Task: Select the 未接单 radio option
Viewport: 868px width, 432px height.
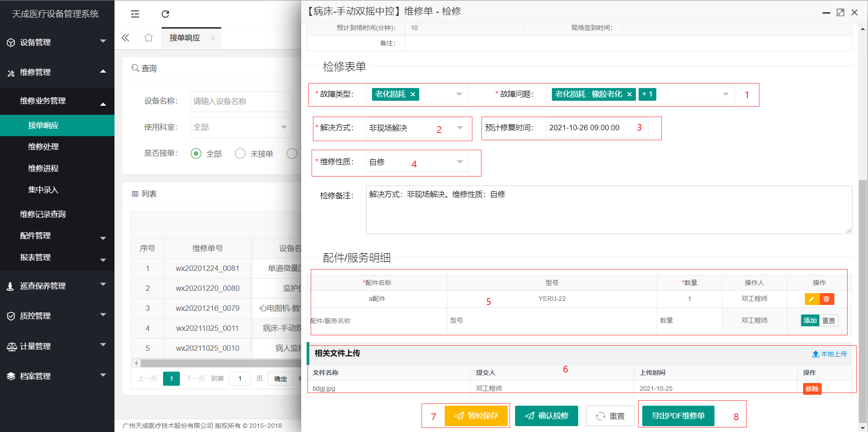Action: click(240, 154)
